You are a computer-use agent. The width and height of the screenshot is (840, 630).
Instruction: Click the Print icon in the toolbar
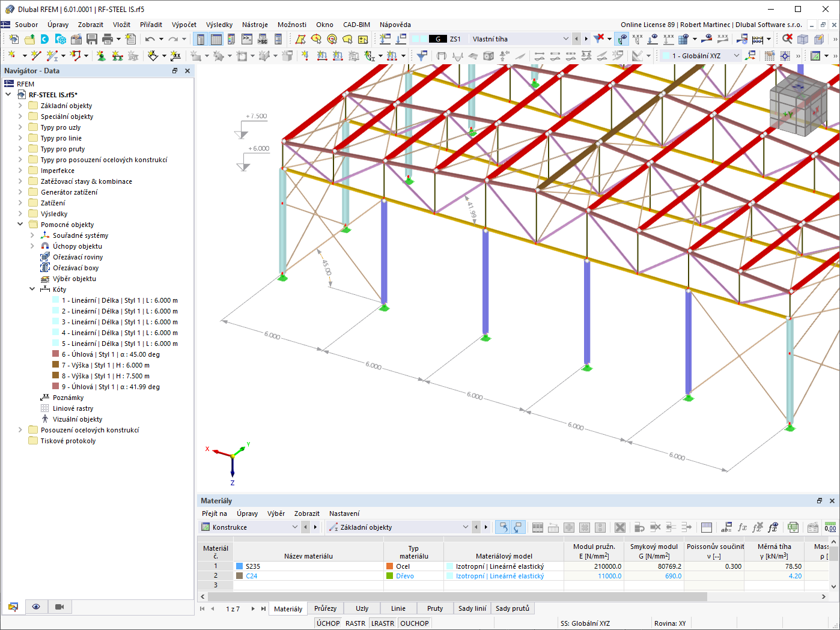click(108, 38)
